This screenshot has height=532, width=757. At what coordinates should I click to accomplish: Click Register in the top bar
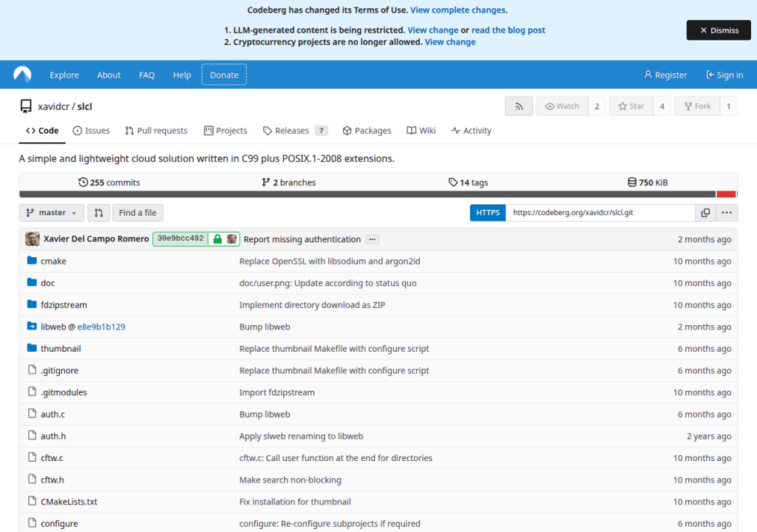click(665, 75)
